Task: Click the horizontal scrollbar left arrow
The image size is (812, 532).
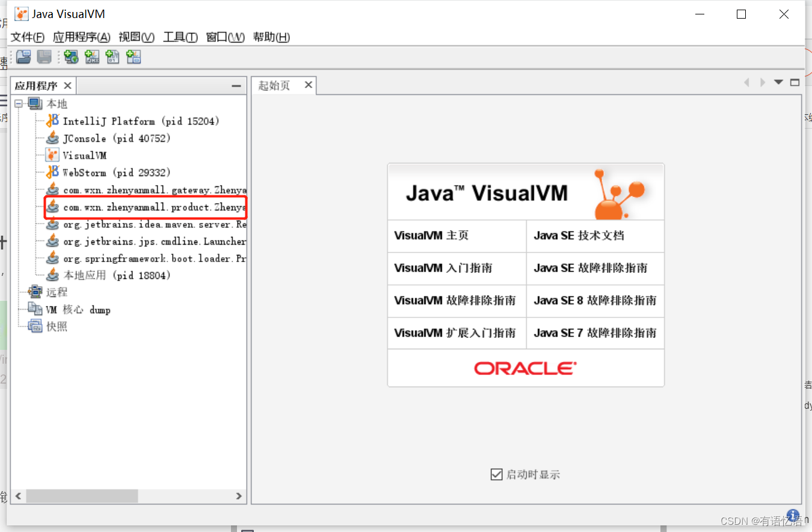Action: (18, 496)
